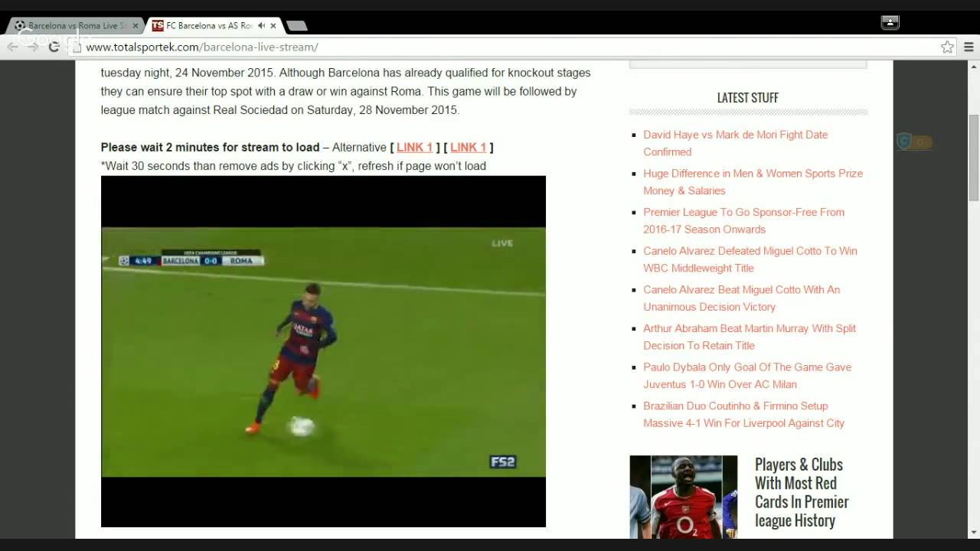Click the FS2 channel logo in the video

tap(502, 461)
